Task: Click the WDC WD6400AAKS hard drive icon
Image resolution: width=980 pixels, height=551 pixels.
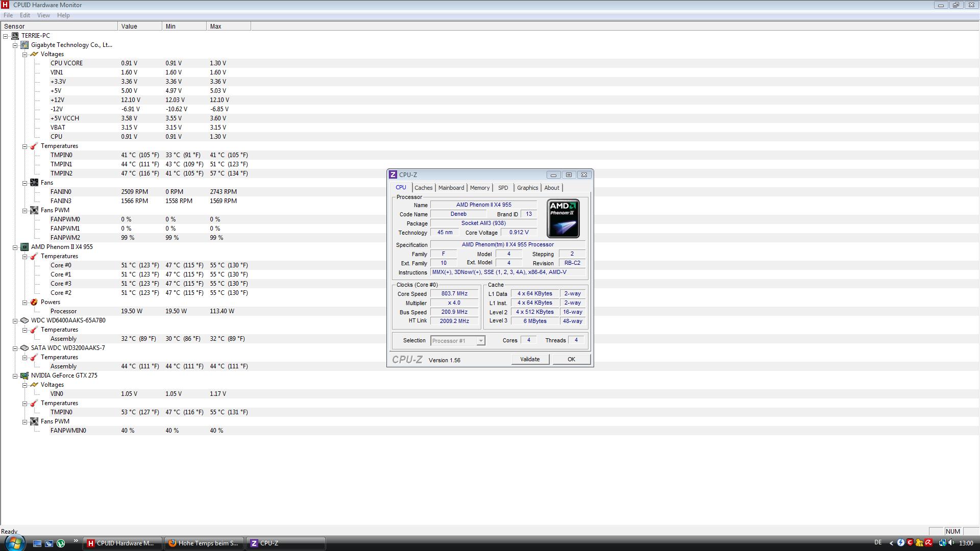Action: pyautogui.click(x=24, y=320)
